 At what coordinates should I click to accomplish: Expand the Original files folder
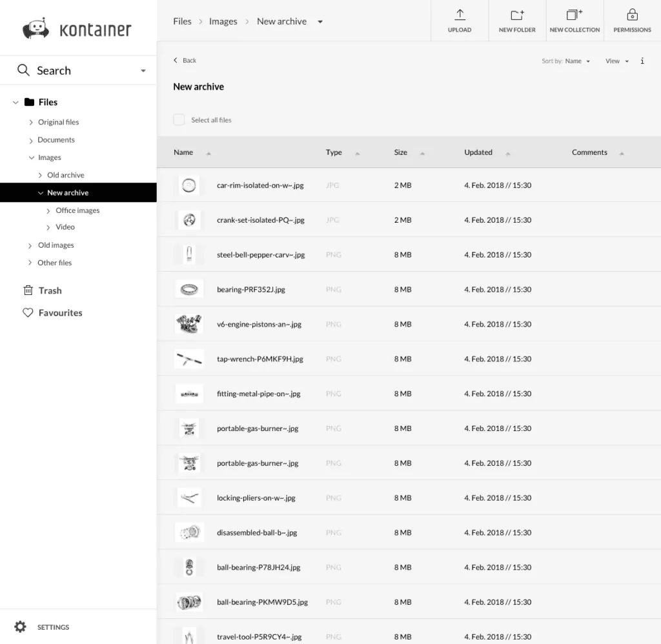point(31,122)
